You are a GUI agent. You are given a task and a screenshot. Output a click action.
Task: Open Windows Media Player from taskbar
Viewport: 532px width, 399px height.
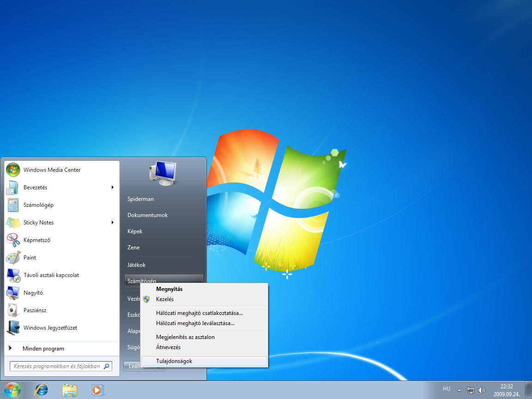coord(97,390)
